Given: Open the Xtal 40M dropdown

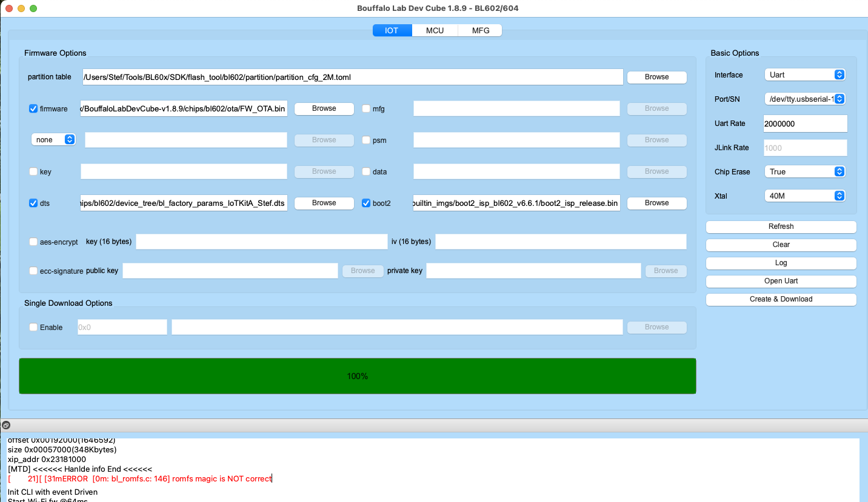Looking at the screenshot, I should [x=804, y=196].
